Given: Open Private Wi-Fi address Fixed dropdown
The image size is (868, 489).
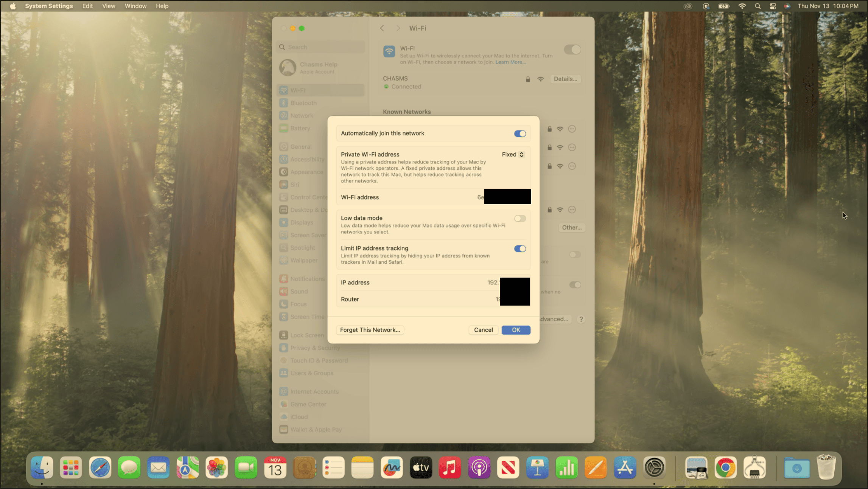Looking at the screenshot, I should pos(513,154).
